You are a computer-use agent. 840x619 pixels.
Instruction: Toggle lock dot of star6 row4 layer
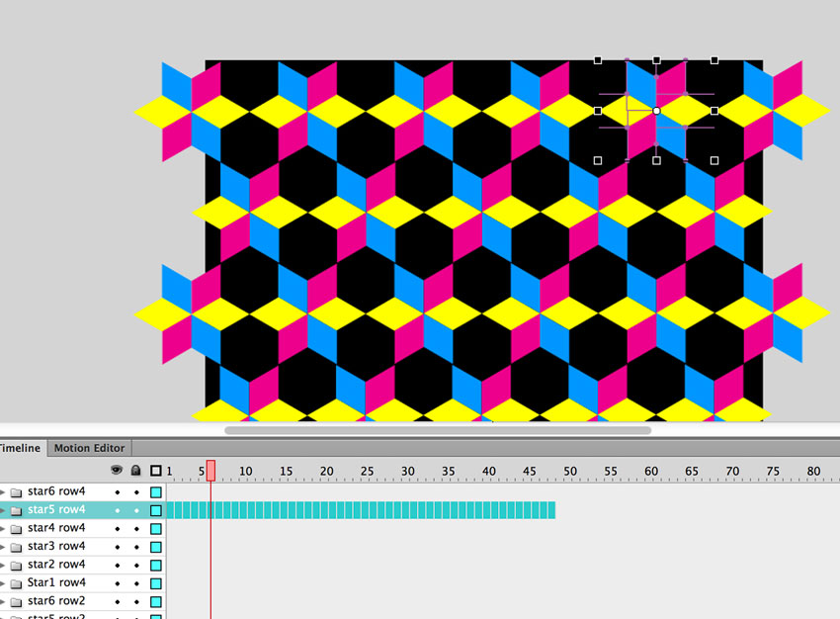pyautogui.click(x=136, y=492)
